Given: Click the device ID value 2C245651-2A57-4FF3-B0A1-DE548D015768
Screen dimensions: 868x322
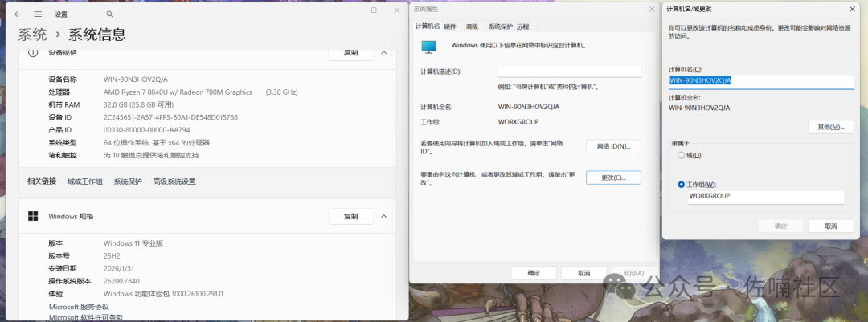Looking at the screenshot, I should [x=170, y=117].
